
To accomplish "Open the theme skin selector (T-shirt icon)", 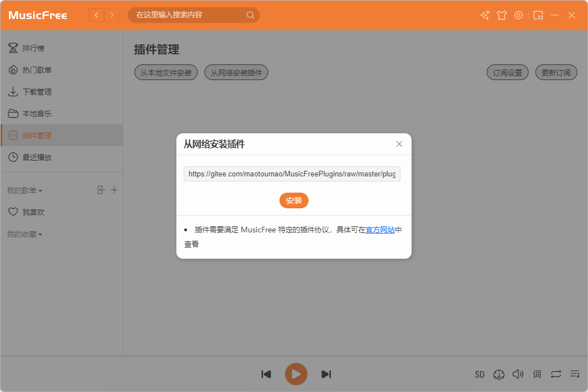I will click(x=501, y=15).
